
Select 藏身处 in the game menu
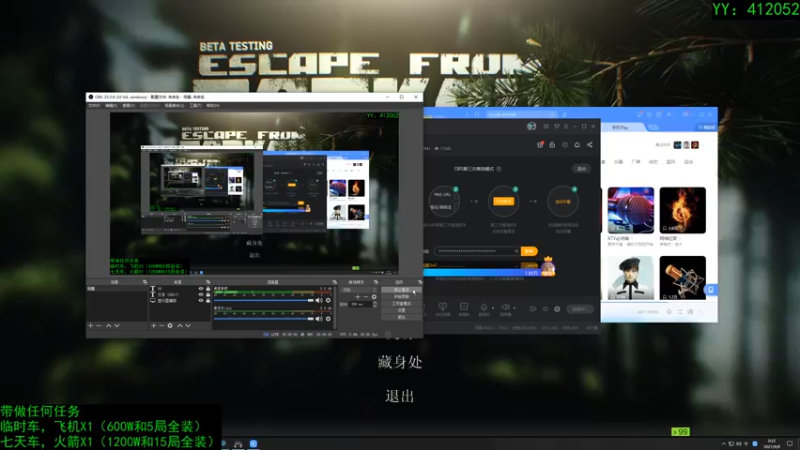point(400,362)
